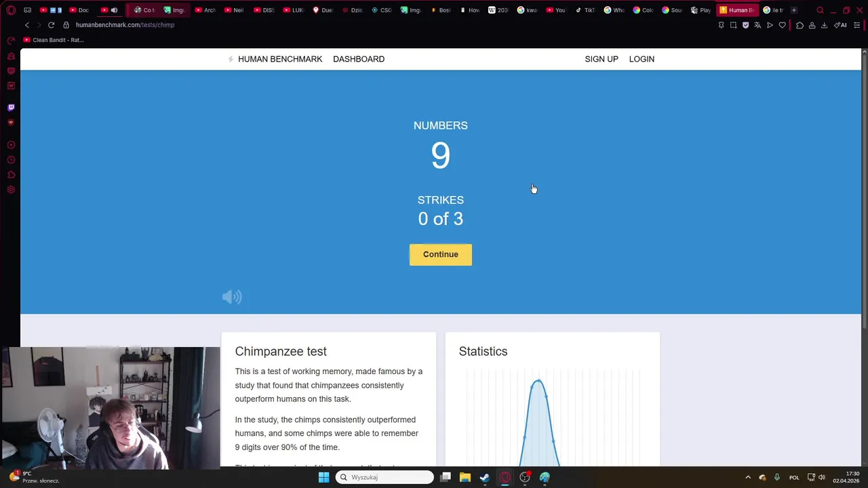Click the Opera logo menu icon
The width and height of the screenshot is (868, 488).
pyautogui.click(x=11, y=10)
